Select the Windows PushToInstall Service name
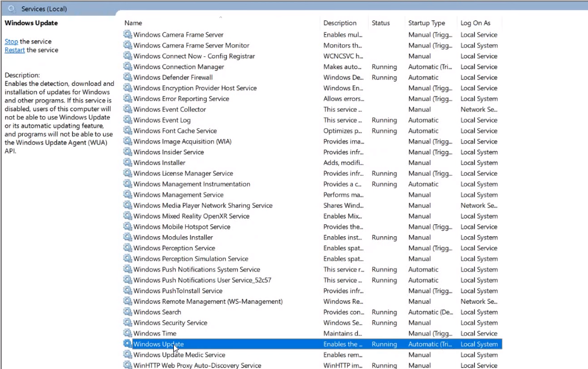The width and height of the screenshot is (588, 369). coord(178,291)
